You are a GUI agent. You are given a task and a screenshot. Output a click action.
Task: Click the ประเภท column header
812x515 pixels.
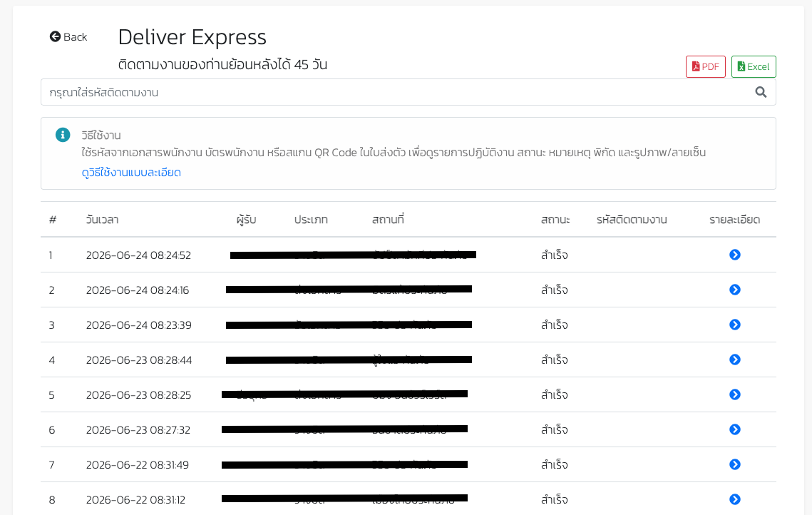point(311,220)
